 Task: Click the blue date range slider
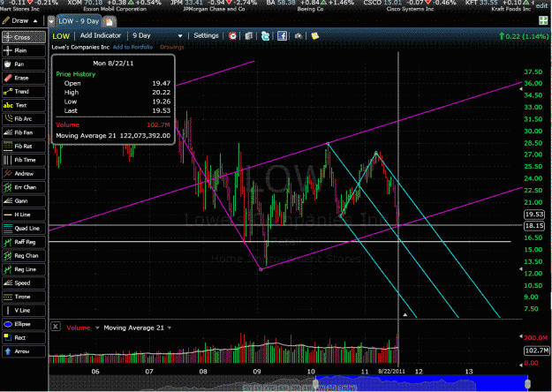[422, 381]
